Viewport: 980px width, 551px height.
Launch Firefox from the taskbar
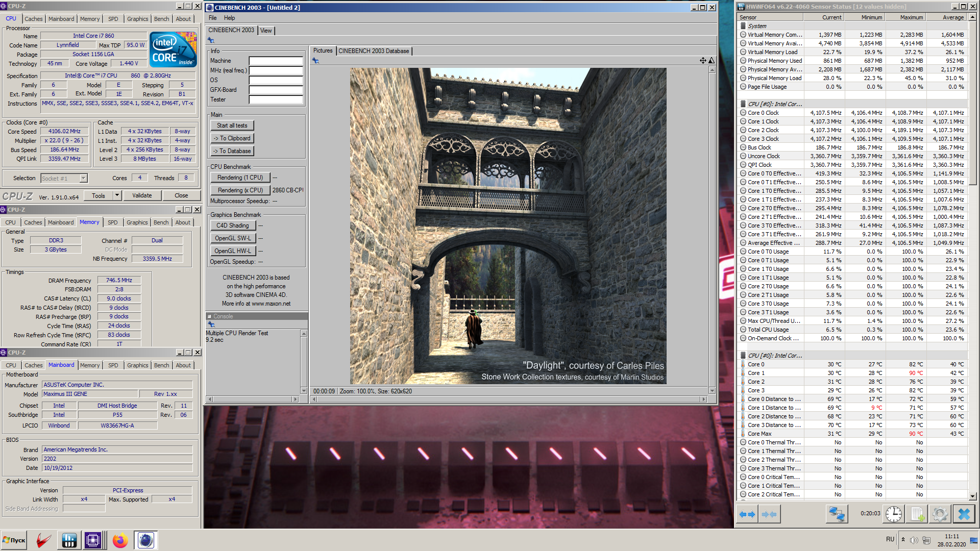(x=120, y=540)
